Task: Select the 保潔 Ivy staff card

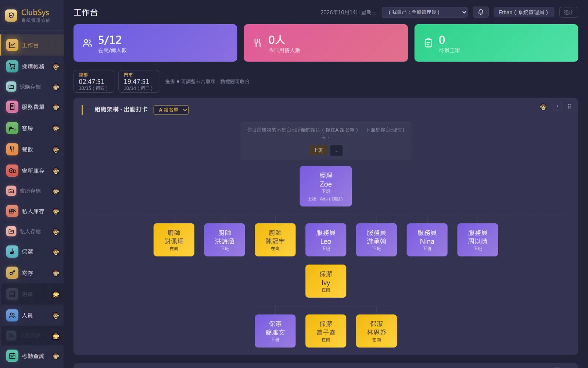Action: pos(326,281)
